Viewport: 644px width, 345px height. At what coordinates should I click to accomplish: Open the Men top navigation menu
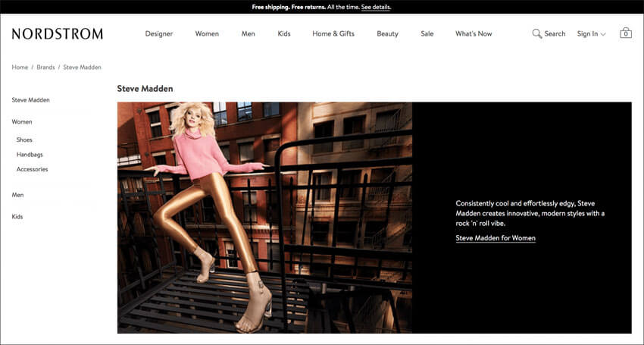(x=248, y=33)
